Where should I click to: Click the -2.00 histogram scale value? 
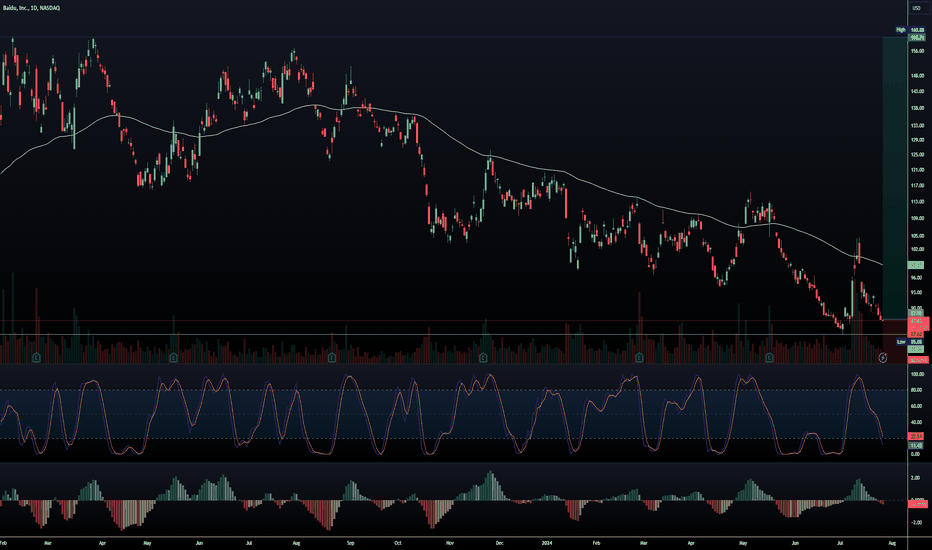click(x=915, y=523)
